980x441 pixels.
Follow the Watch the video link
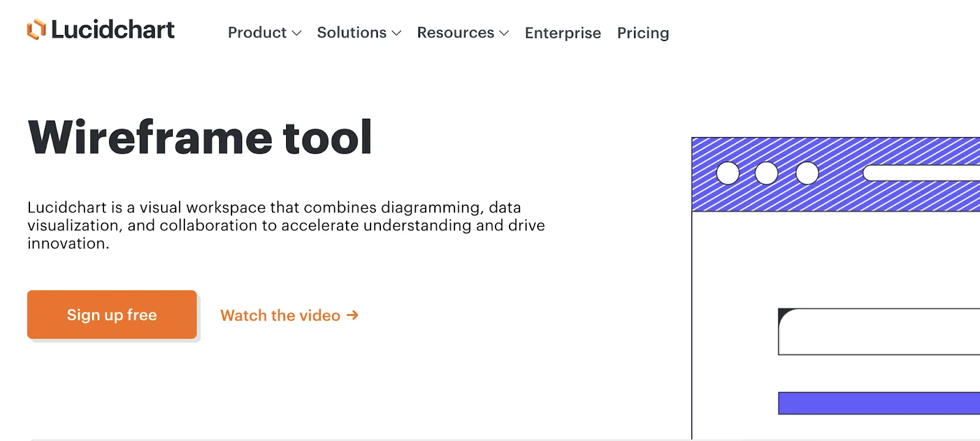coord(290,315)
